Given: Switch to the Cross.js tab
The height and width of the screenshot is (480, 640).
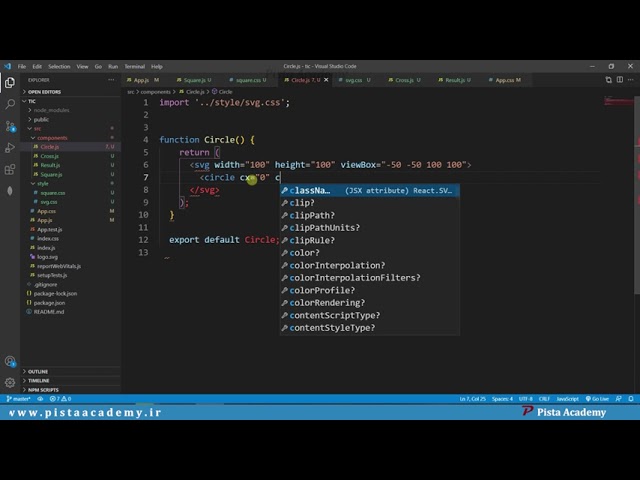Looking at the screenshot, I should [x=404, y=80].
